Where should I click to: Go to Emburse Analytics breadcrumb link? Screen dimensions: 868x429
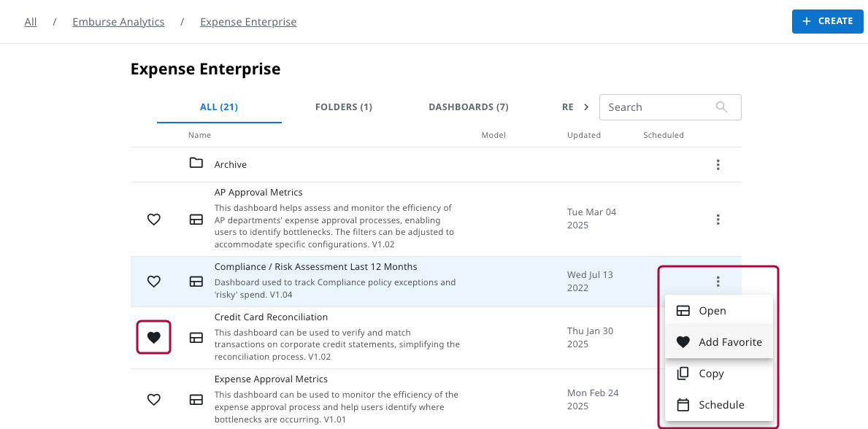pos(118,22)
